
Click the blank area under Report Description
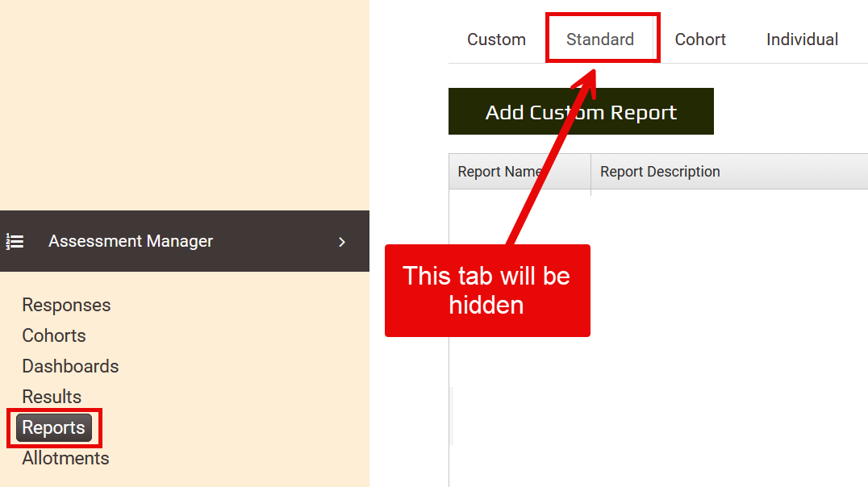tap(726, 323)
